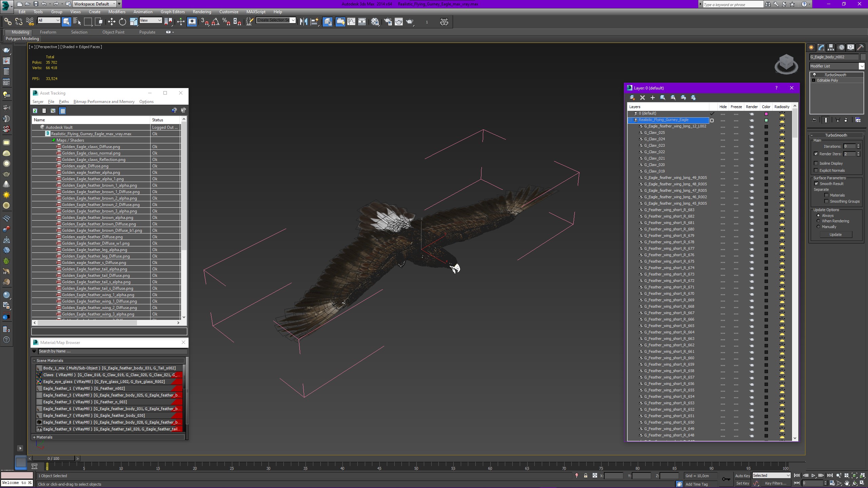The height and width of the screenshot is (488, 868).
Task: Click the Pin Stack icon under modifier stack
Action: [814, 120]
